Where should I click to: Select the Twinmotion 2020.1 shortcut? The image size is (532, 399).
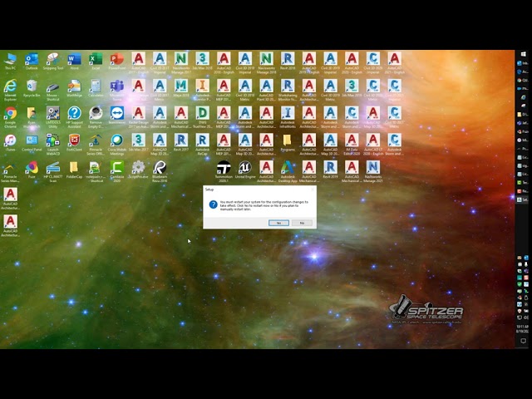(x=224, y=172)
